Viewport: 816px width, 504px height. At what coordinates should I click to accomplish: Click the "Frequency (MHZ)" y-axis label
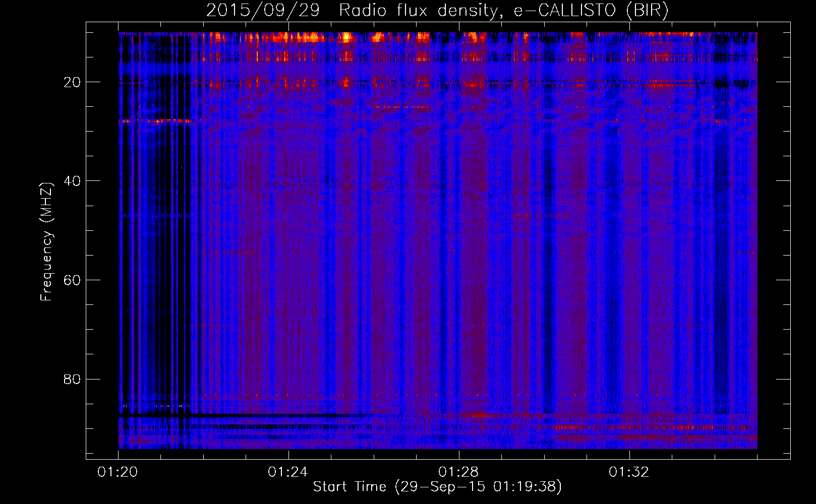(x=46, y=242)
